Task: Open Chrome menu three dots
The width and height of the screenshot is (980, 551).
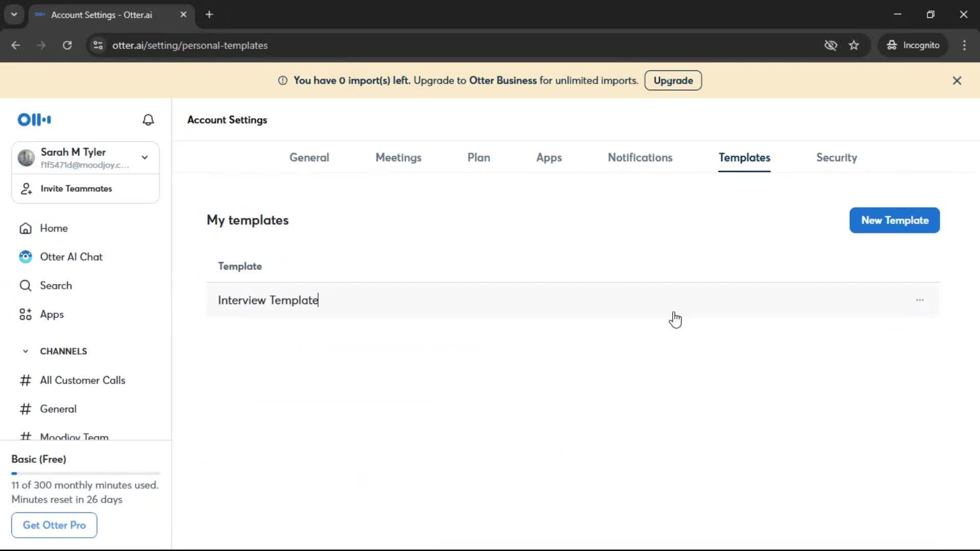Action: [964, 45]
